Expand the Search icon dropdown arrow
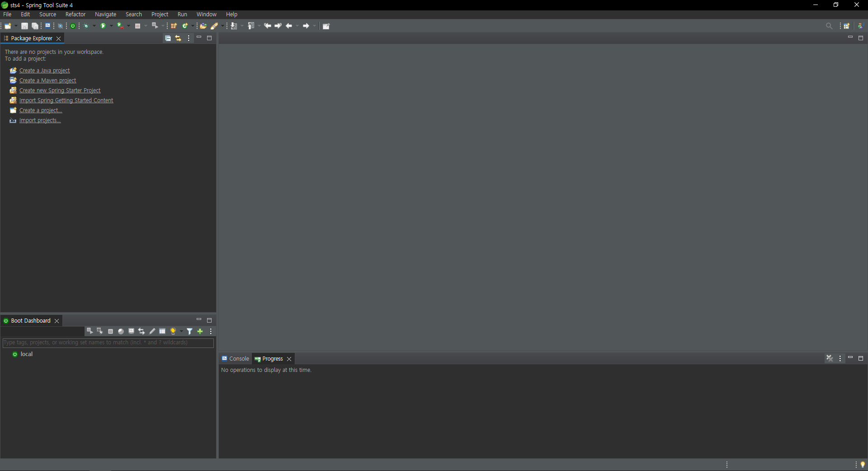The width and height of the screenshot is (868, 471). click(x=222, y=26)
